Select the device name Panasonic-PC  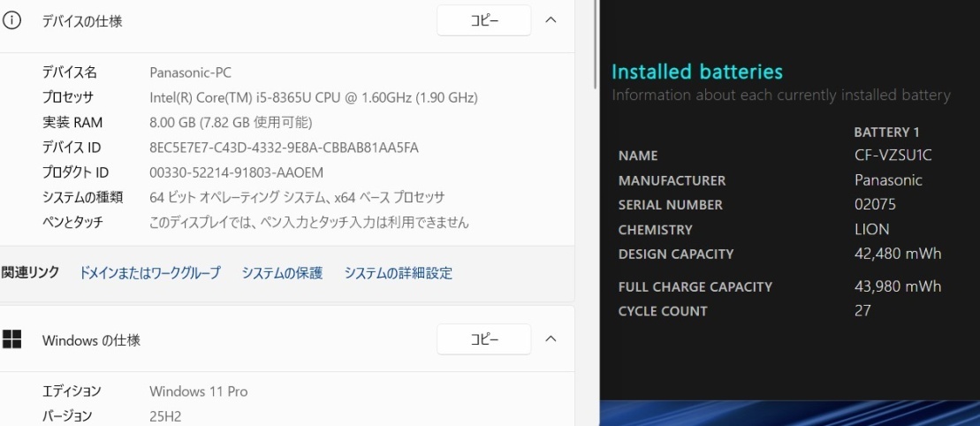(x=191, y=72)
